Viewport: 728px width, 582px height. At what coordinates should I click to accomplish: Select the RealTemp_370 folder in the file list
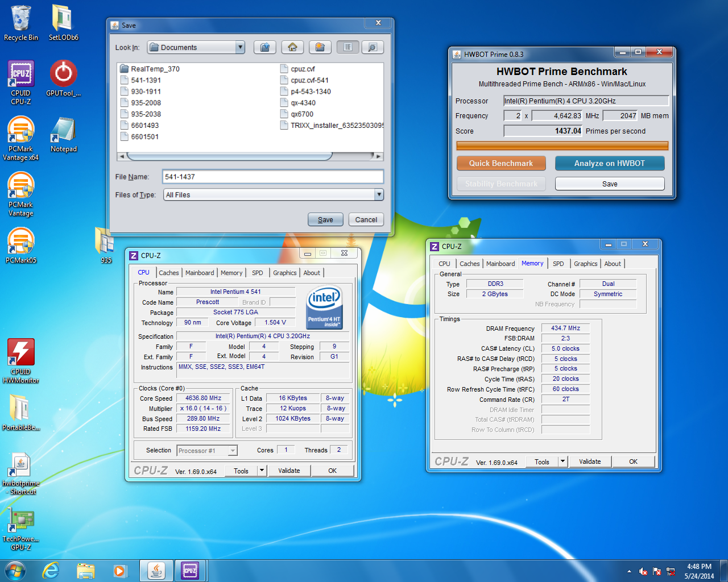click(x=150, y=69)
